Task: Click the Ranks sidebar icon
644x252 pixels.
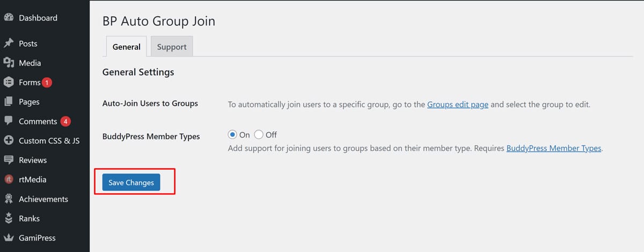Action: click(9, 219)
